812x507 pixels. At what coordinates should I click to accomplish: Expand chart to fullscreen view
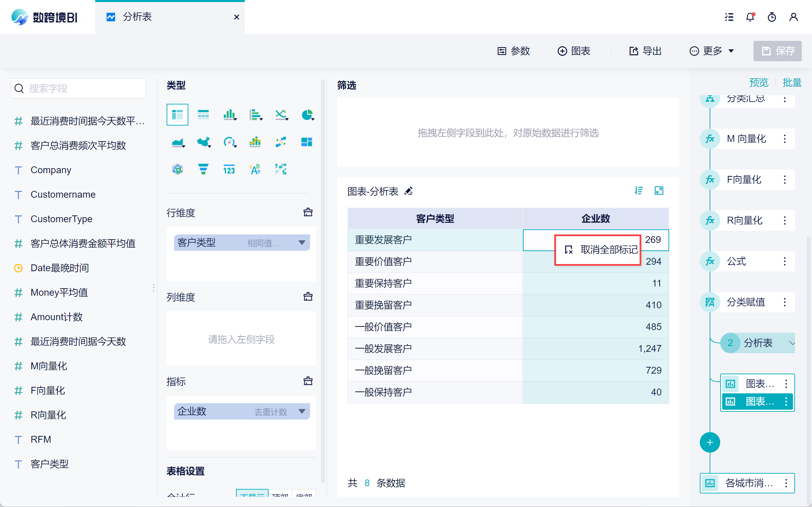pos(659,191)
